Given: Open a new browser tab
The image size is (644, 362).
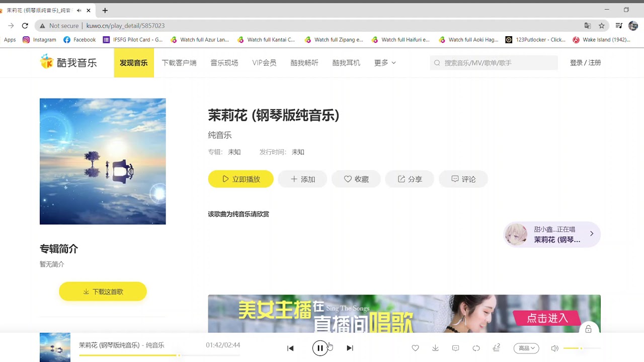Looking at the screenshot, I should [x=105, y=11].
